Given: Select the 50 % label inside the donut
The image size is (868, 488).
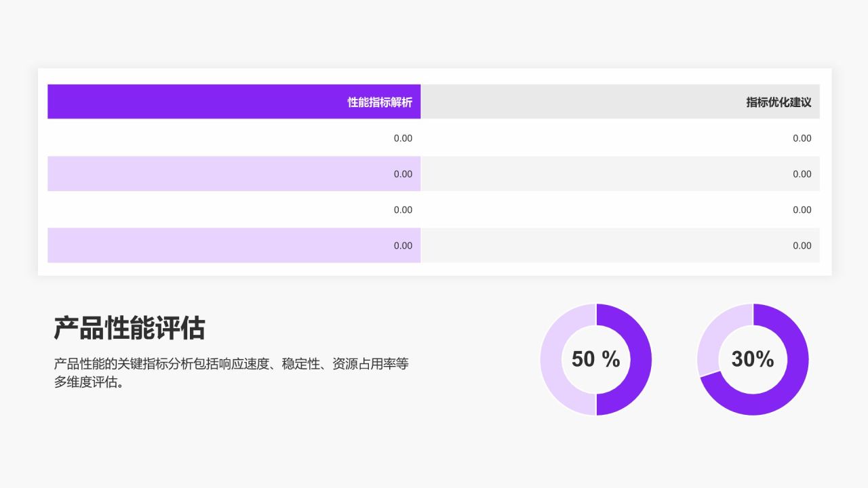Looking at the screenshot, I should [595, 359].
